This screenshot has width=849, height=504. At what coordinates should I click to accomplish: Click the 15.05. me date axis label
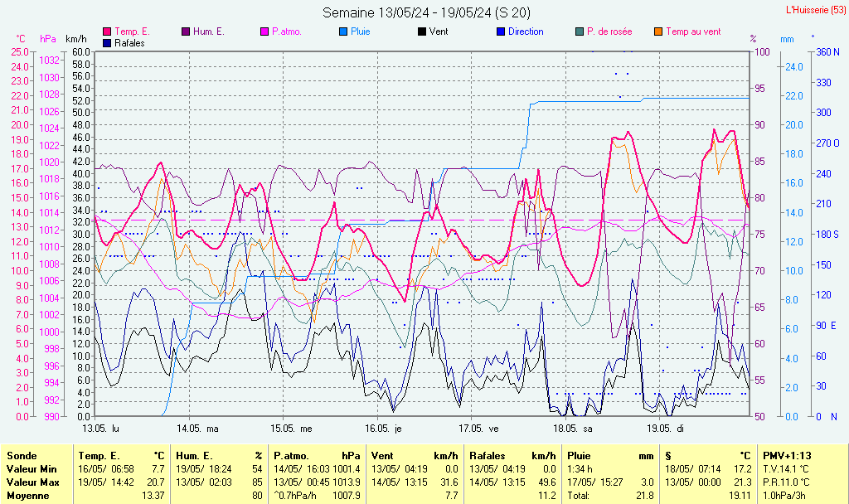click(x=291, y=429)
